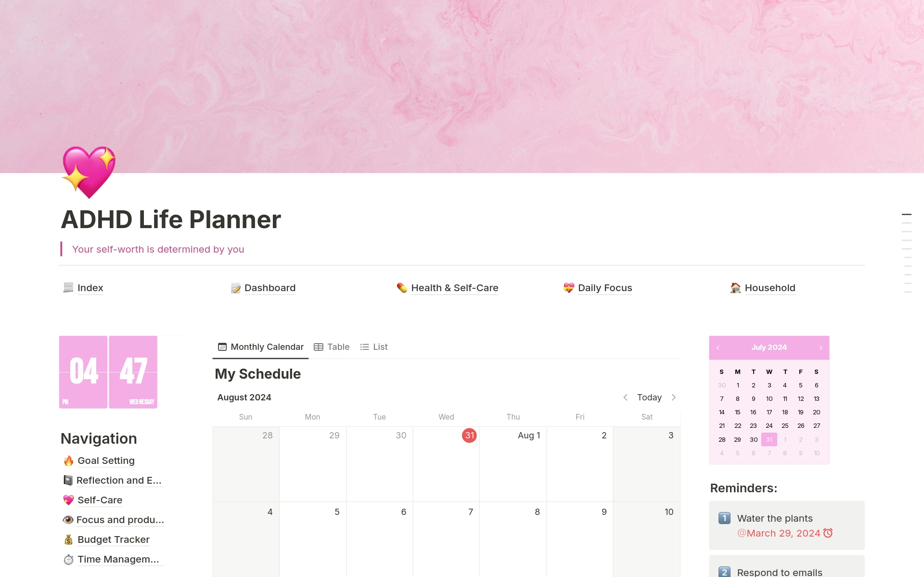Open the Dashboard navigation link
The image size is (924, 577).
[x=269, y=287]
